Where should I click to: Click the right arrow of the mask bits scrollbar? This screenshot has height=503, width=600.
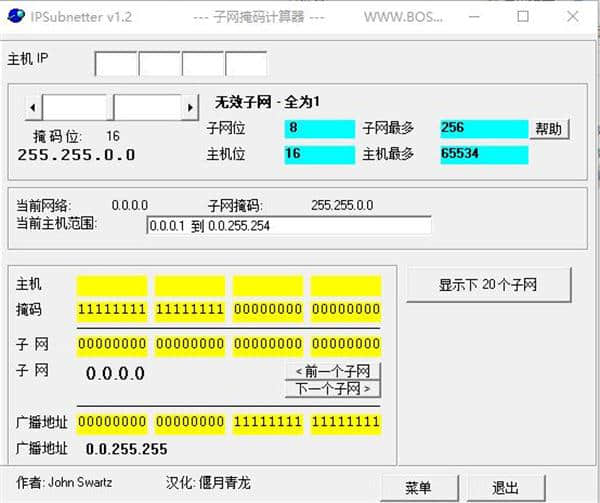(x=190, y=107)
